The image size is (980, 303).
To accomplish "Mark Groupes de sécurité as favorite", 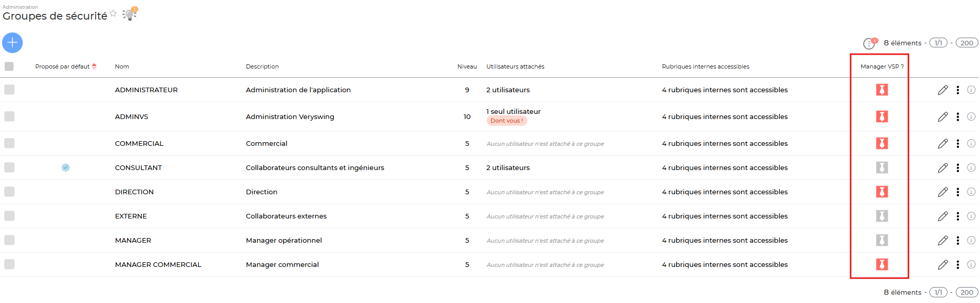I will (x=114, y=13).
